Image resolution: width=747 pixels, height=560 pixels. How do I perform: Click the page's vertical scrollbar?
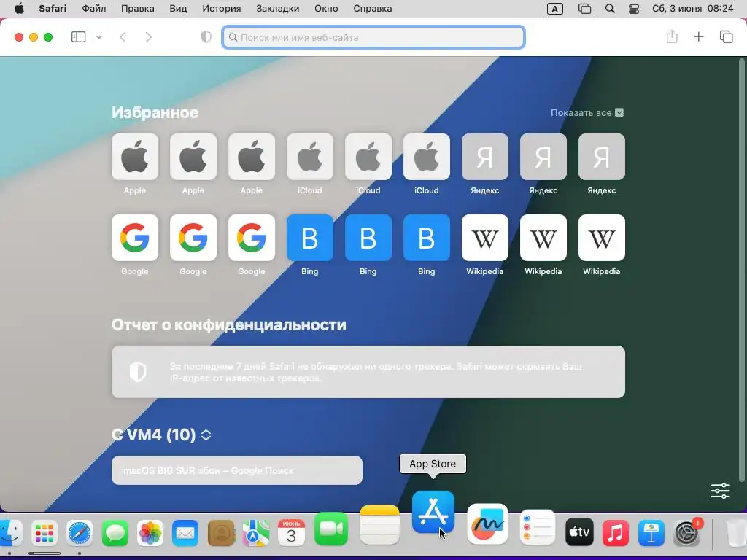click(x=741, y=269)
